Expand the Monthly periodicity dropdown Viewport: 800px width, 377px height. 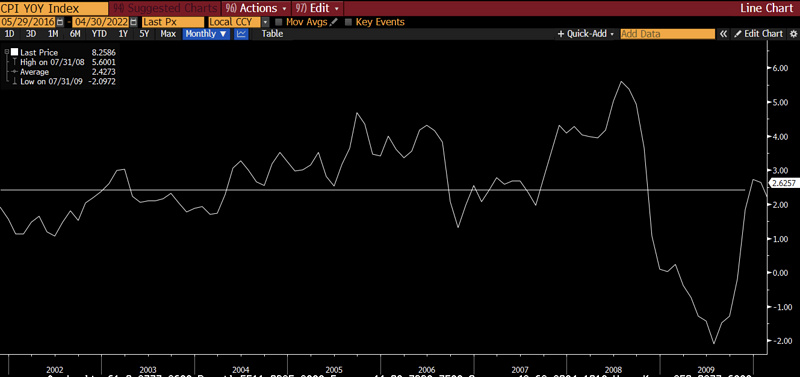point(207,34)
